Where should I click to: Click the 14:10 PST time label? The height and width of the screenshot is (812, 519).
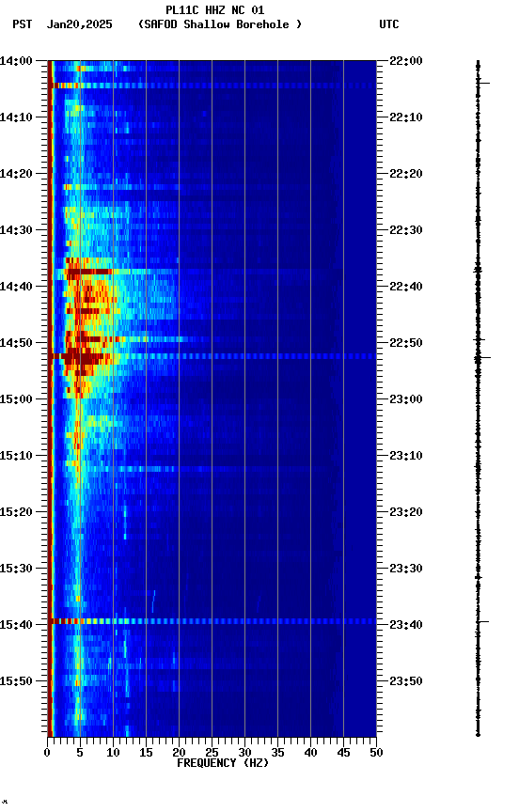(16, 117)
